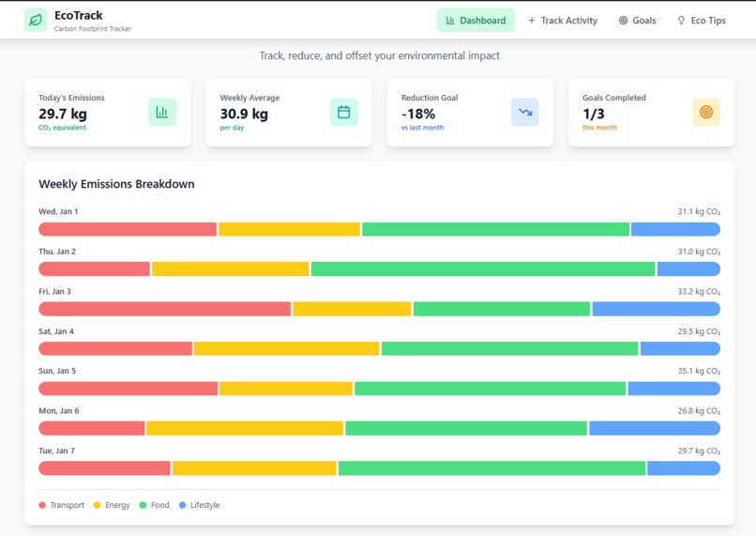Click the EcoTrack app title text
This screenshot has width=756, height=536.
coord(79,15)
